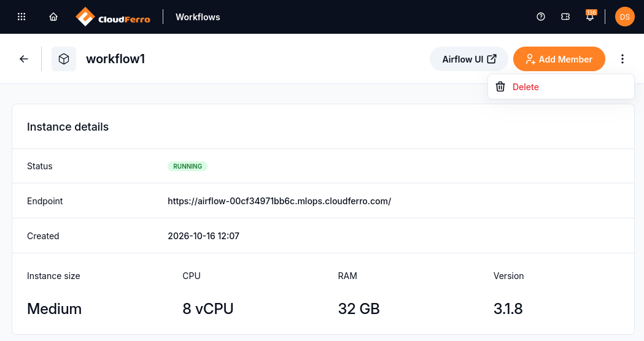Open the help question mark icon
The width and height of the screenshot is (644, 341).
click(541, 17)
